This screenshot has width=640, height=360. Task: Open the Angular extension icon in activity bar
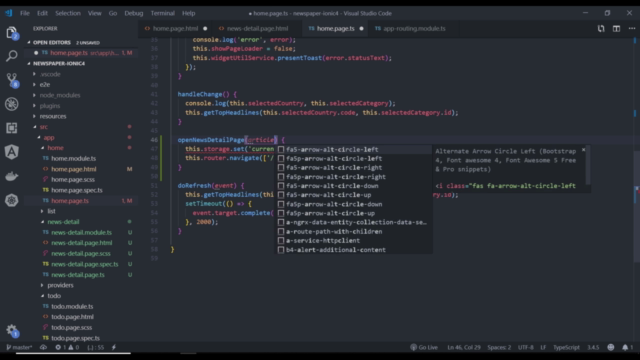click(x=11, y=152)
